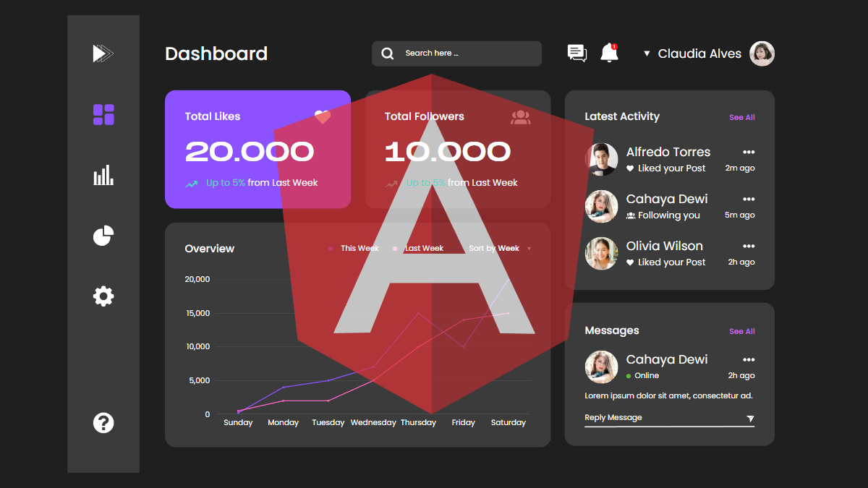Click the help question mark icon
Screen dimensions: 868x488
[103, 423]
